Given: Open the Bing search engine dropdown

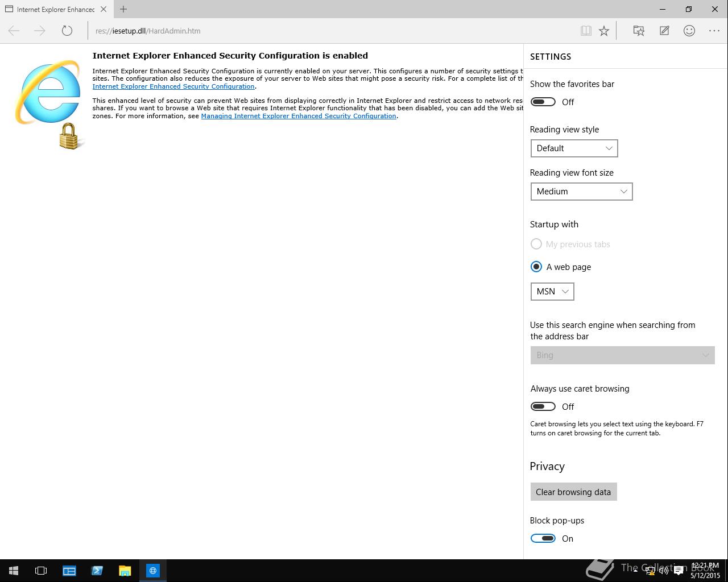Looking at the screenshot, I should click(622, 355).
